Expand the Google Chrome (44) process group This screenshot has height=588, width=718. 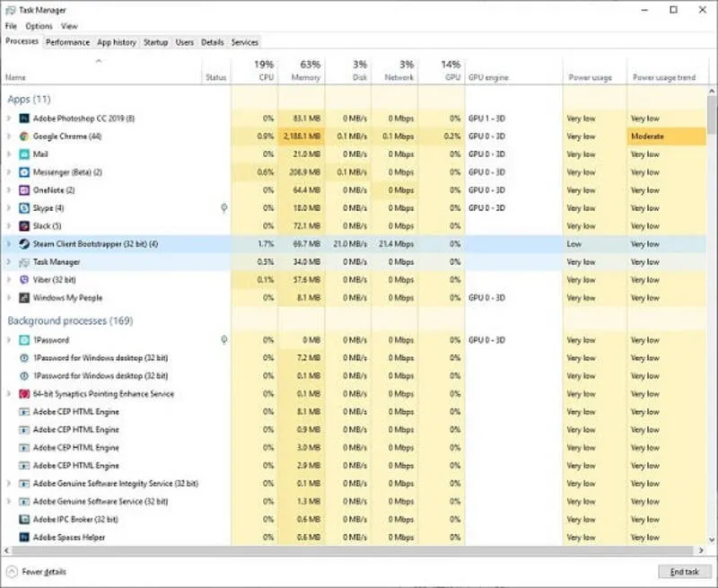click(x=9, y=136)
